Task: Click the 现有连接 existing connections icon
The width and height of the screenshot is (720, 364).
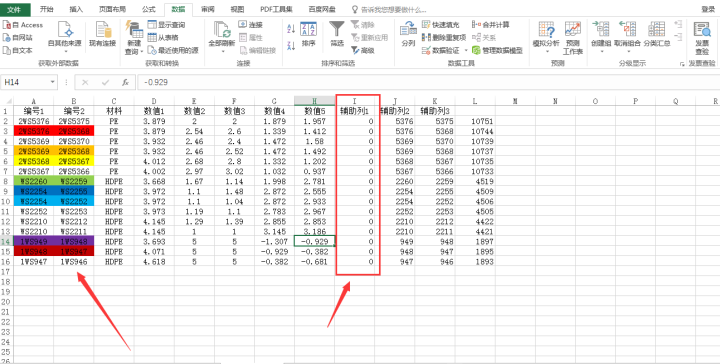Action: click(x=103, y=29)
